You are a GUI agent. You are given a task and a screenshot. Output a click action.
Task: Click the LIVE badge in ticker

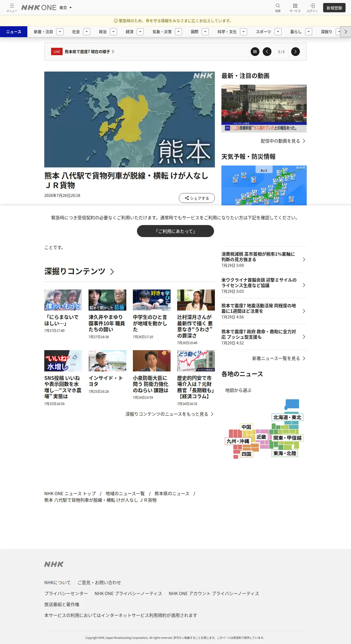point(57,52)
